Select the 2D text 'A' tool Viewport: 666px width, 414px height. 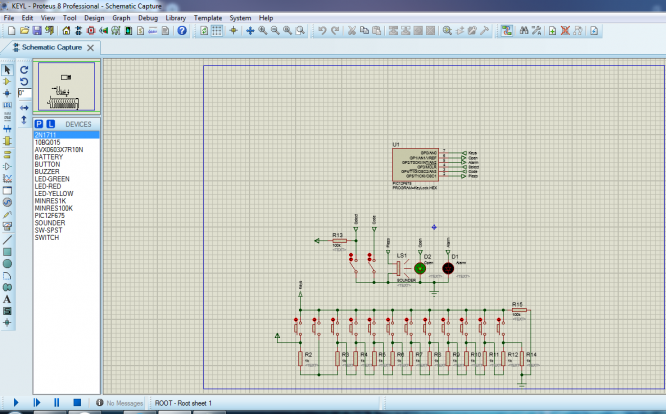pyautogui.click(x=8, y=298)
